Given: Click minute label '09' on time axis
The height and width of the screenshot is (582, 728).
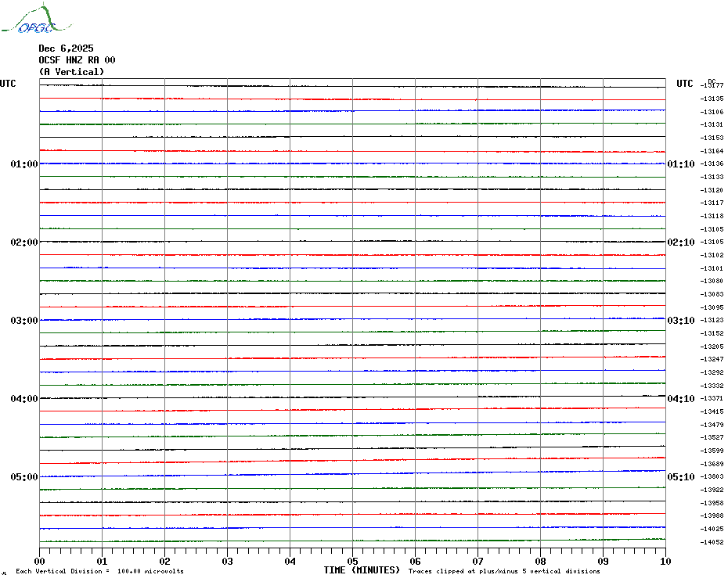Looking at the screenshot, I should tap(603, 561).
